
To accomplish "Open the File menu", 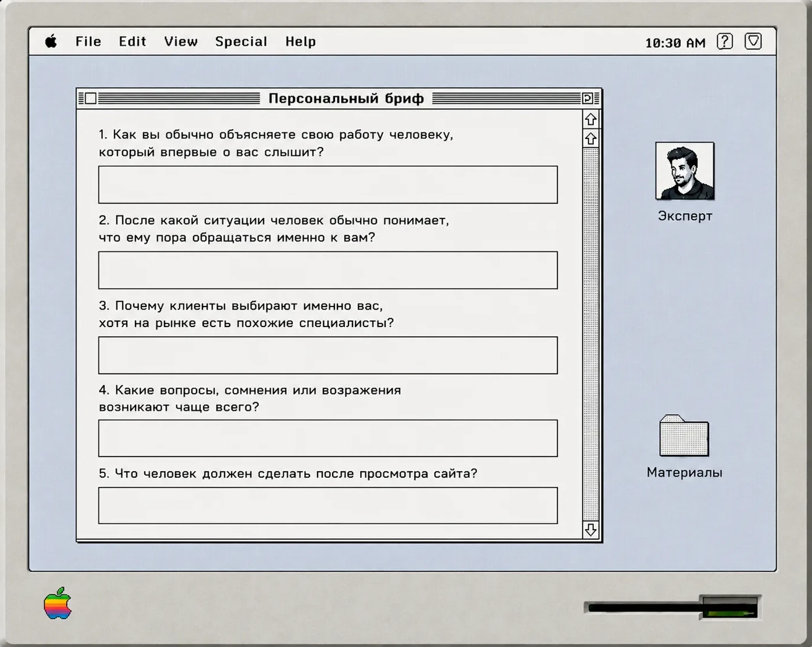I will tap(88, 41).
